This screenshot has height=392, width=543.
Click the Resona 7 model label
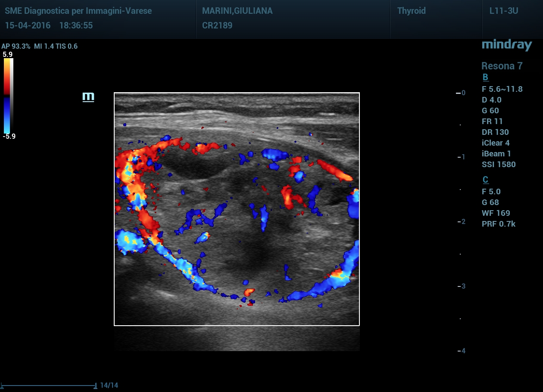tap(502, 66)
